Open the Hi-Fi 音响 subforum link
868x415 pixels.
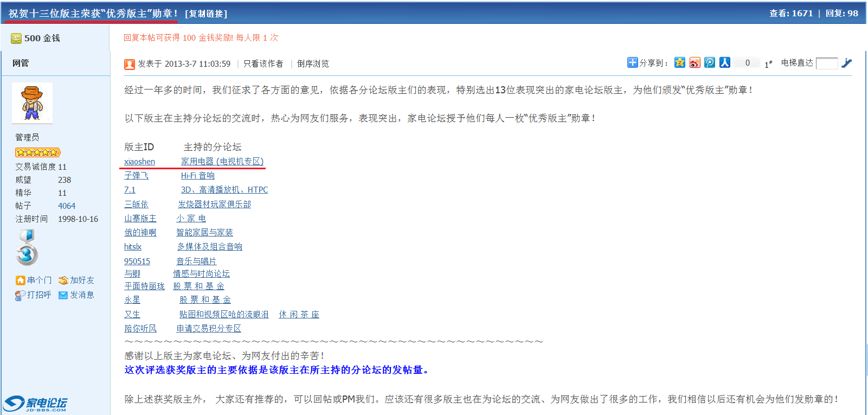coord(198,176)
